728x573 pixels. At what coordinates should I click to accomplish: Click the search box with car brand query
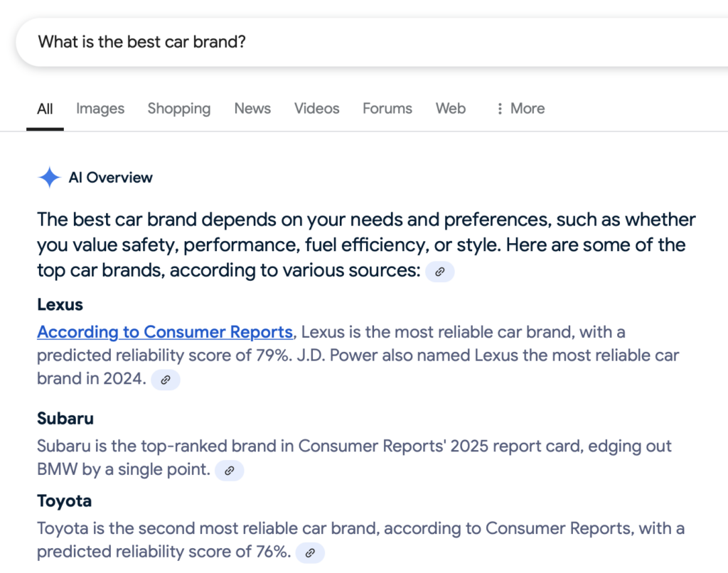(372, 42)
